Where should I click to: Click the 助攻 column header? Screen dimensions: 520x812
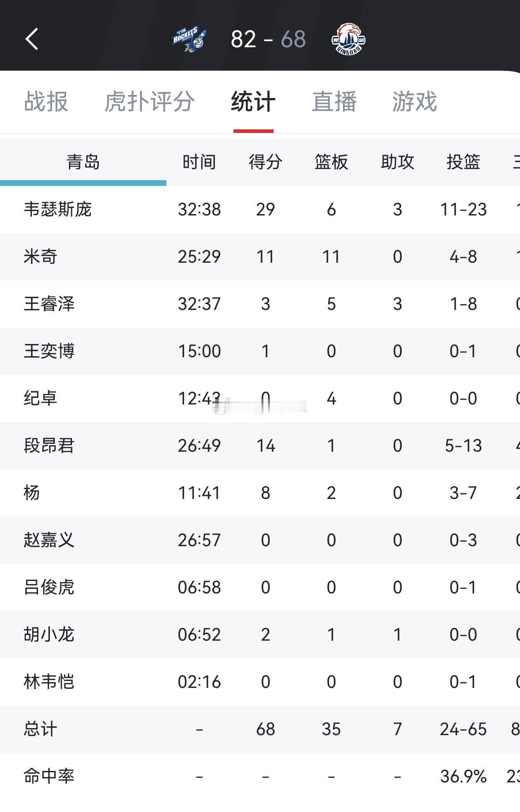pyautogui.click(x=398, y=162)
